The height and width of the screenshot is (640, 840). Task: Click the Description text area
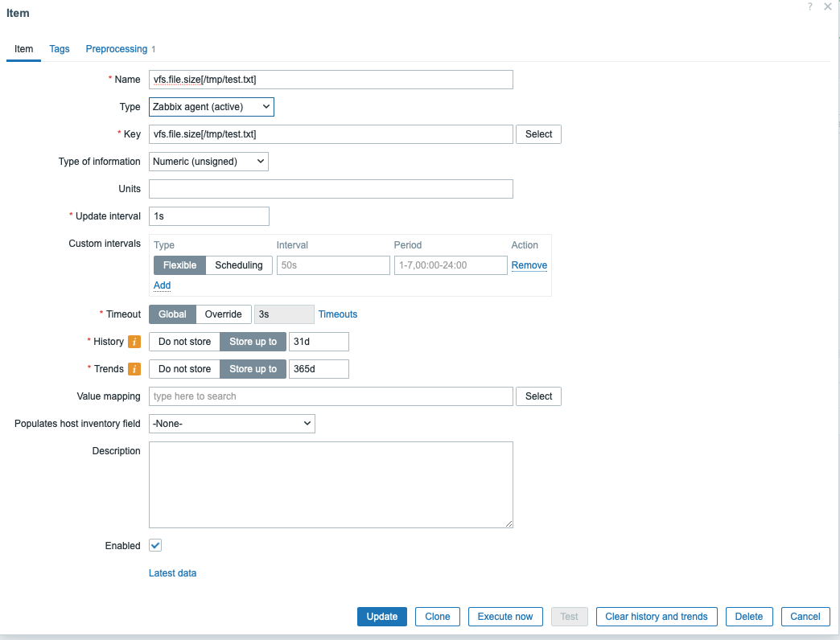pos(331,485)
